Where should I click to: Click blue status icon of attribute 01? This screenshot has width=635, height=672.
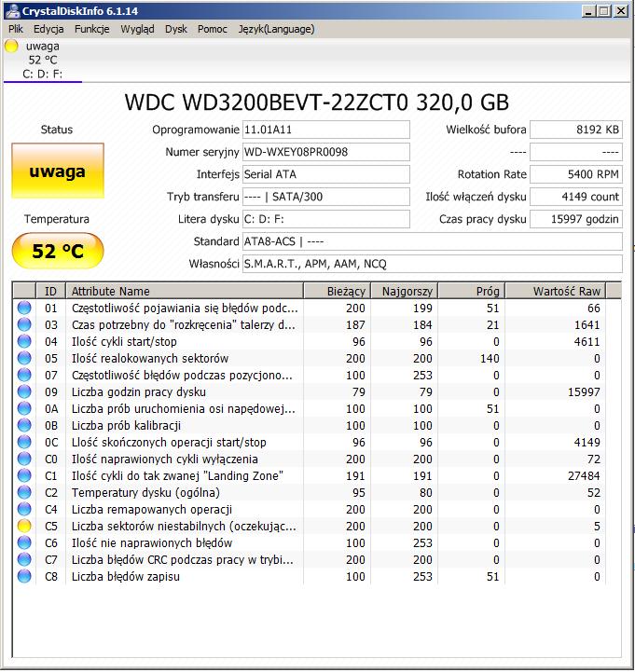click(24, 308)
